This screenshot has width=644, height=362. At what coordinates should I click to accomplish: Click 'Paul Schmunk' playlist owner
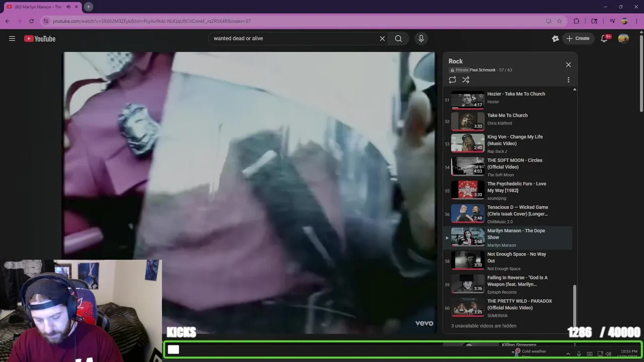[482, 70]
